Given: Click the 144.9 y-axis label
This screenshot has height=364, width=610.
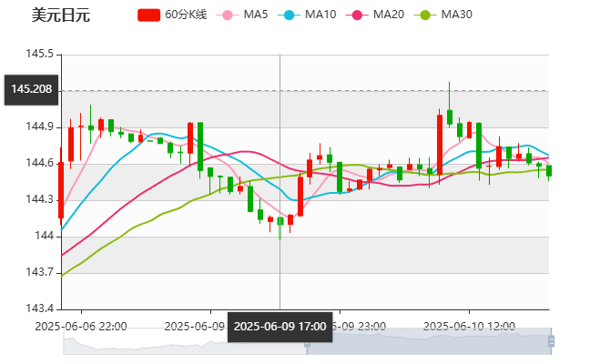Looking at the screenshot, I should [x=40, y=126].
